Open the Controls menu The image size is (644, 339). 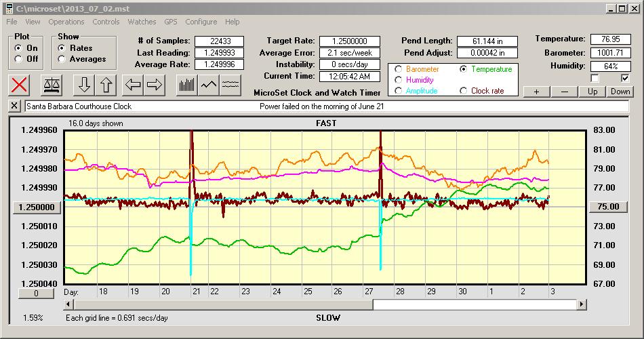106,22
